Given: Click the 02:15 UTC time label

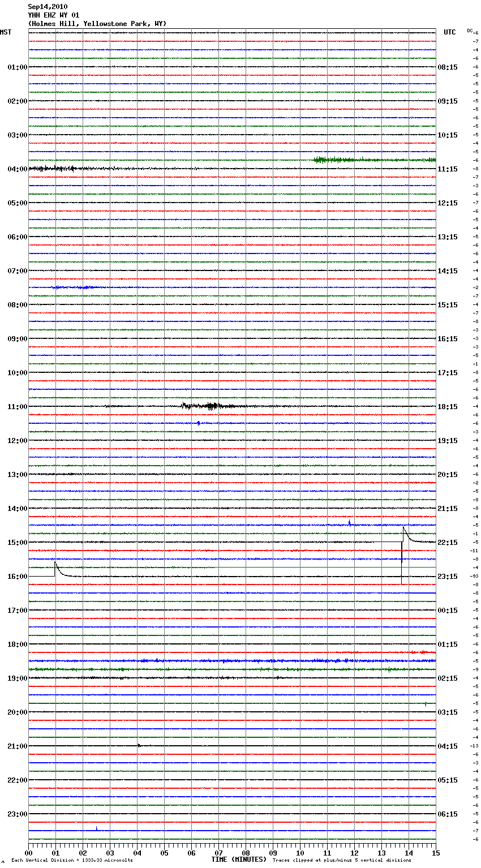Looking at the screenshot, I should (448, 678).
